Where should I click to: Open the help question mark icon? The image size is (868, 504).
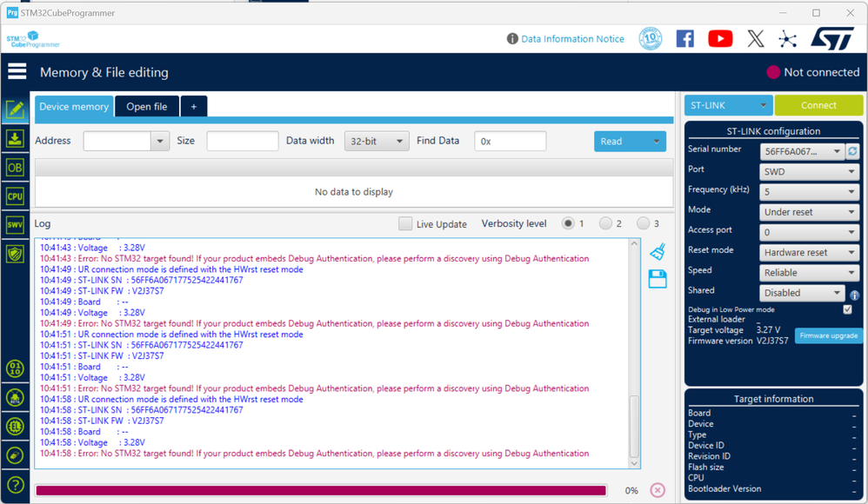coord(15,485)
